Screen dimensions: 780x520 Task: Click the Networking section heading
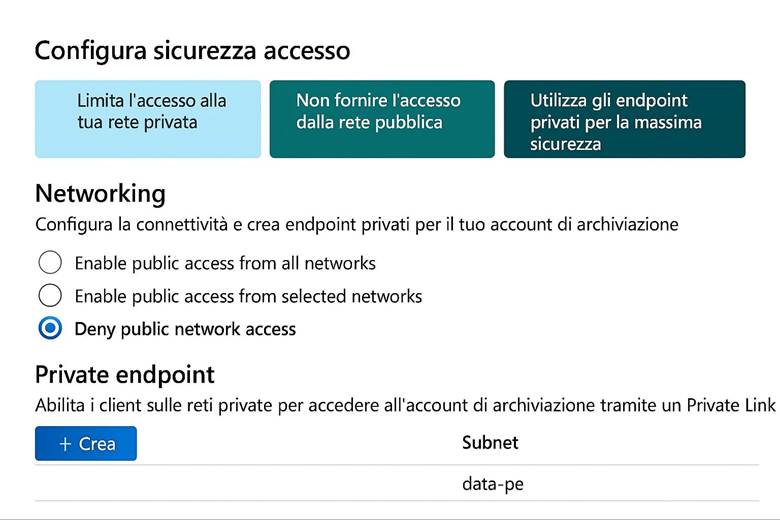tap(100, 193)
